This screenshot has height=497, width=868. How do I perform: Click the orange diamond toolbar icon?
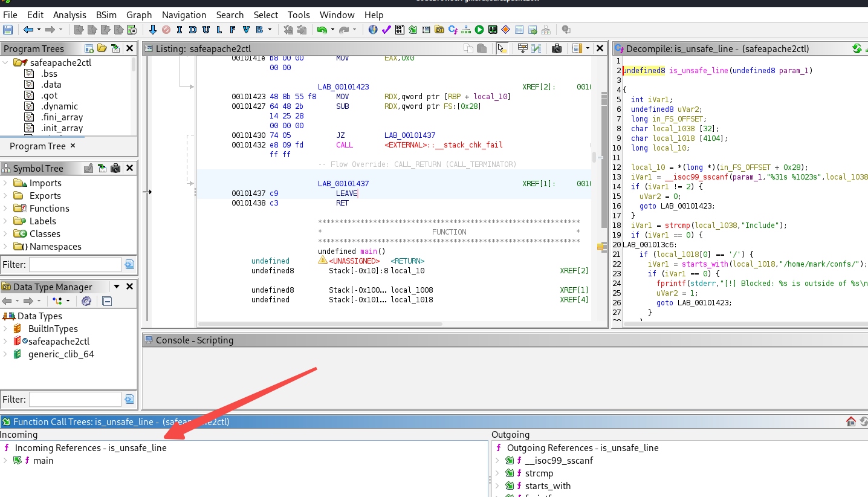pyautogui.click(x=506, y=30)
